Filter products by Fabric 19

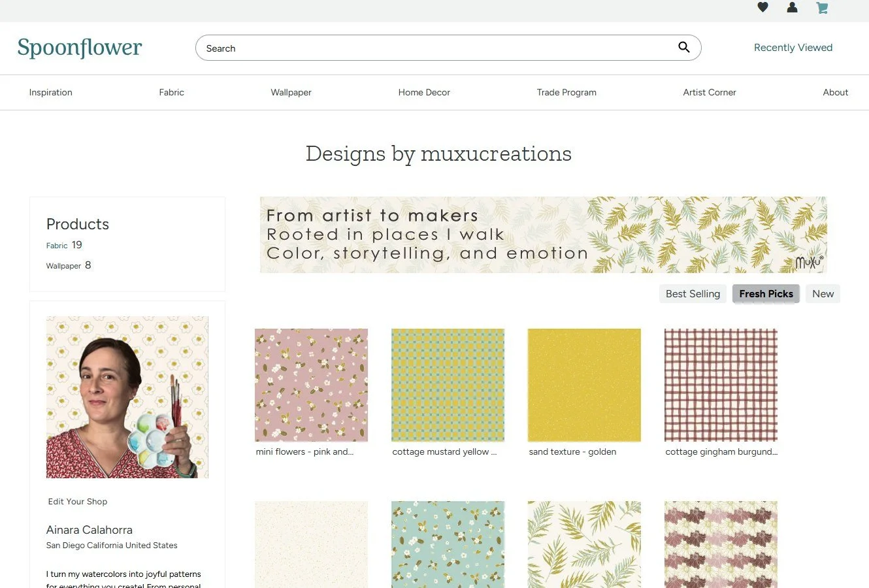pyautogui.click(x=64, y=245)
